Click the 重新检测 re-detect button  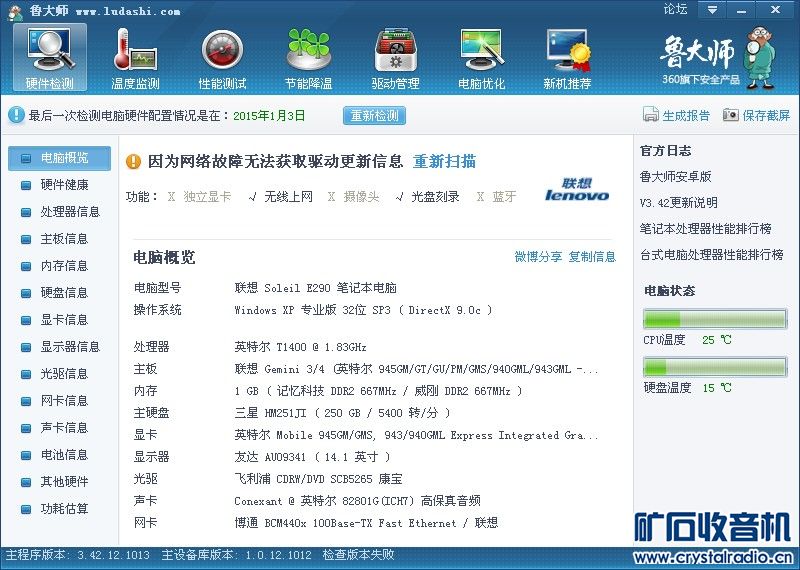tap(374, 115)
